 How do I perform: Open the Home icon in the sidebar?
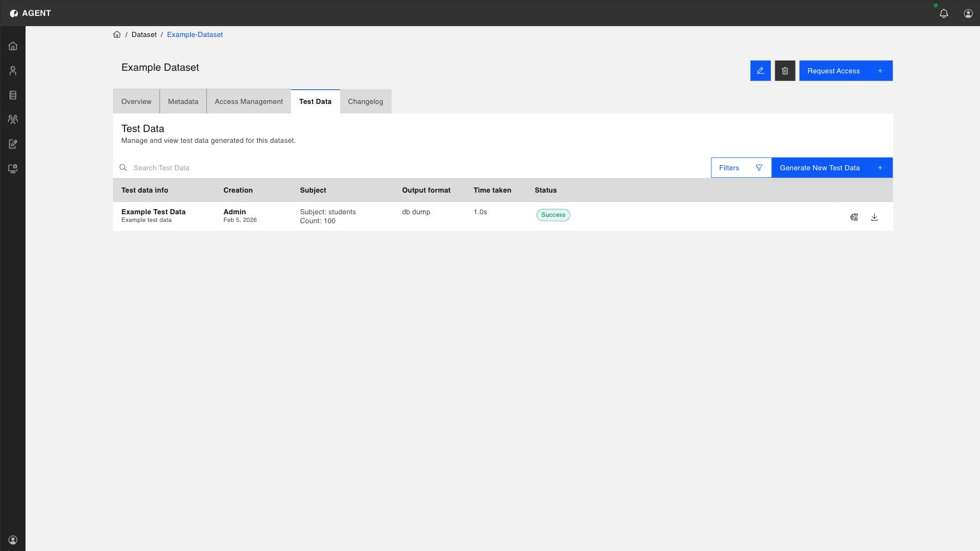point(13,46)
